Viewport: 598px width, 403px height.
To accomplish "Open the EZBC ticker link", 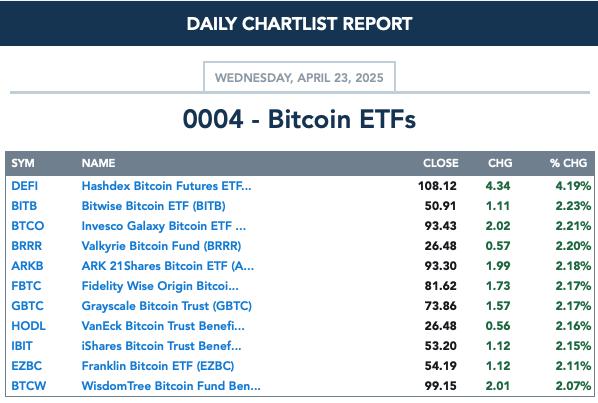I will (26, 366).
